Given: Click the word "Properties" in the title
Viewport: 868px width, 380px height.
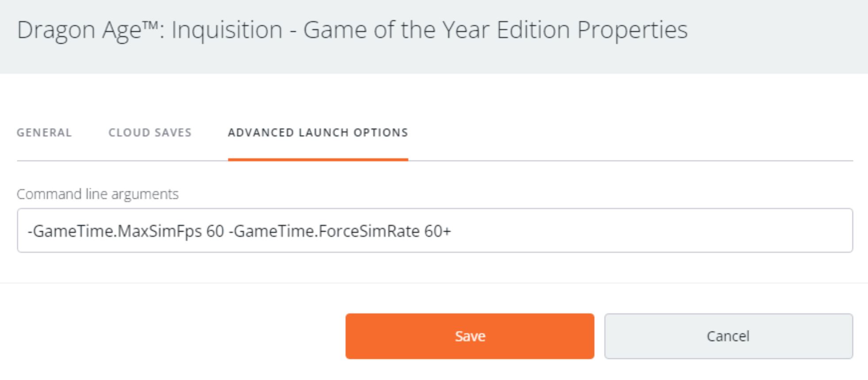Looking at the screenshot, I should (x=632, y=30).
